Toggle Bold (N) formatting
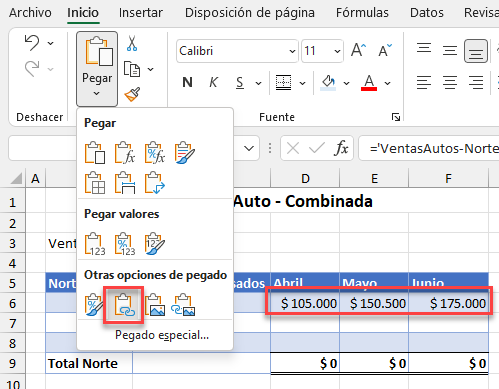Image resolution: width=499 pixels, height=389 pixels. pyautogui.click(x=187, y=82)
